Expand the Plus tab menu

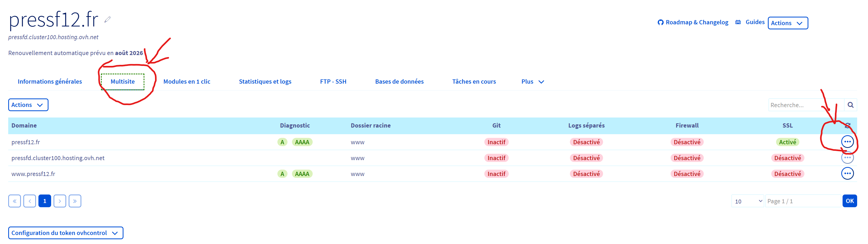coord(532,82)
